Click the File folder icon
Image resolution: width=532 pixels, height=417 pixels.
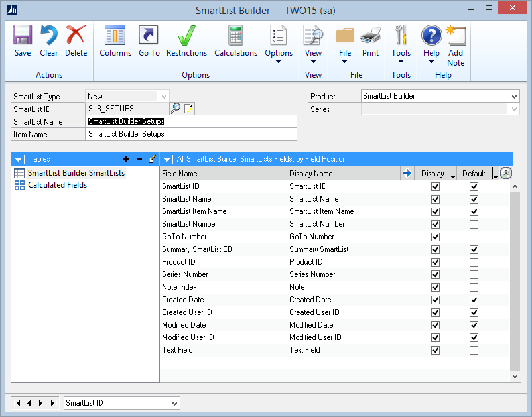tap(345, 35)
